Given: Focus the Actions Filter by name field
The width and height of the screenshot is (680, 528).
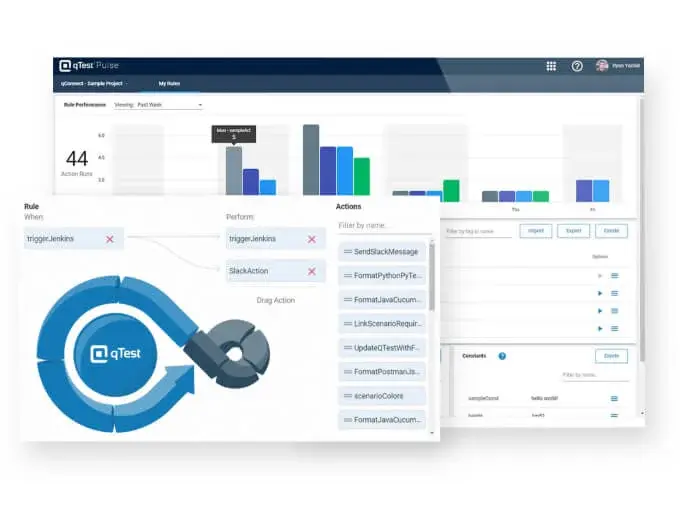Looking at the screenshot, I should coord(384,226).
